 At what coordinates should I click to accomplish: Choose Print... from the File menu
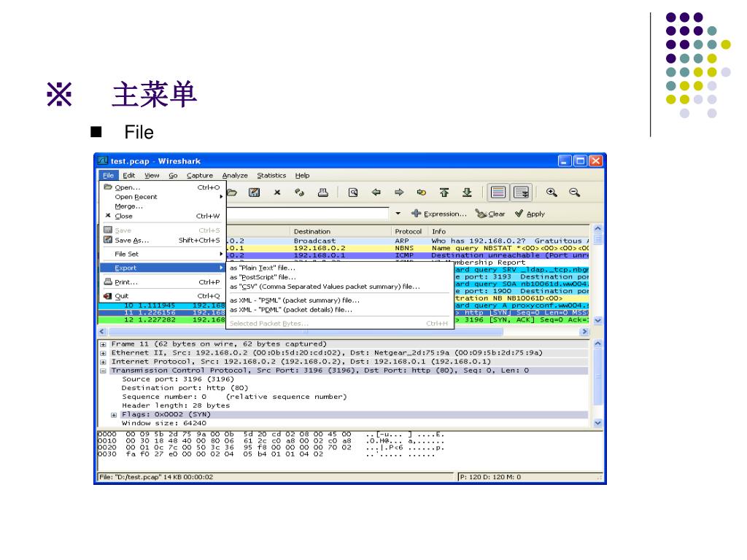tap(163, 282)
